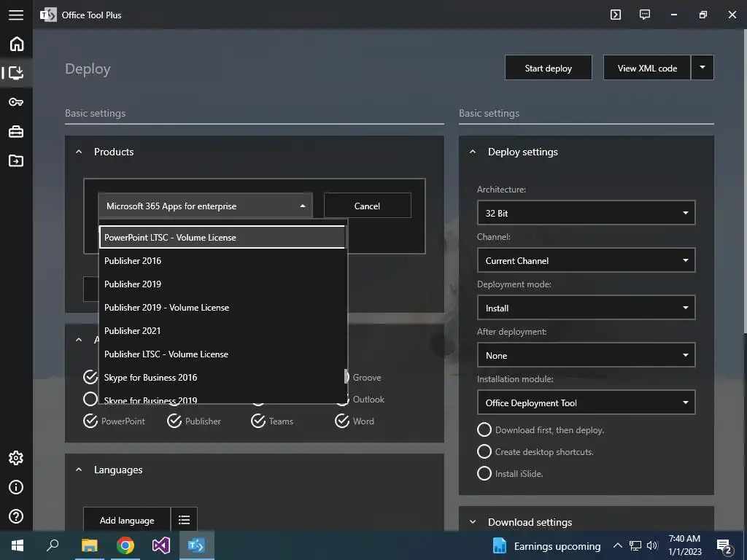Viewport: 747px width, 560px height.
Task: Click the Office Tool Plus logo
Action: tap(47, 15)
